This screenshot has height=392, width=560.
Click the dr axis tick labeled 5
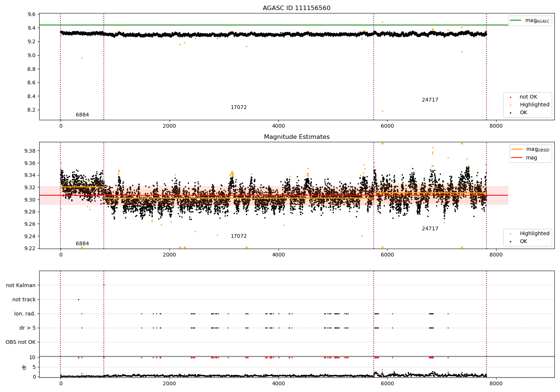coord(34,367)
